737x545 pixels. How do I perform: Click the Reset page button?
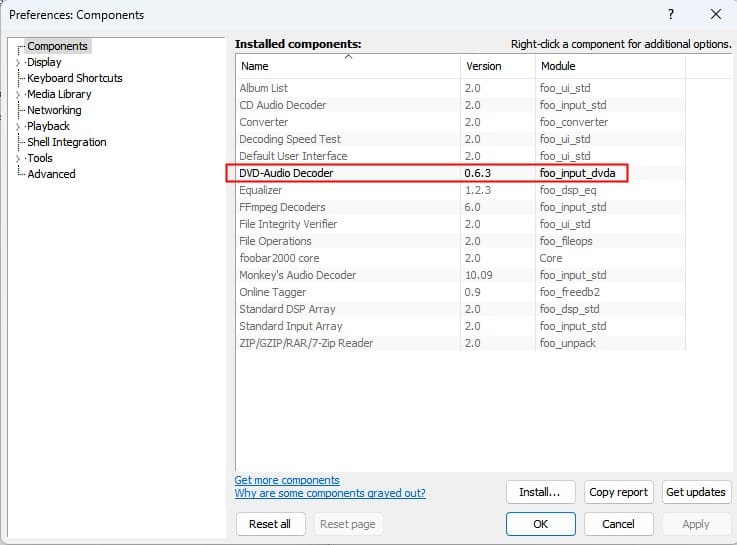click(x=348, y=524)
